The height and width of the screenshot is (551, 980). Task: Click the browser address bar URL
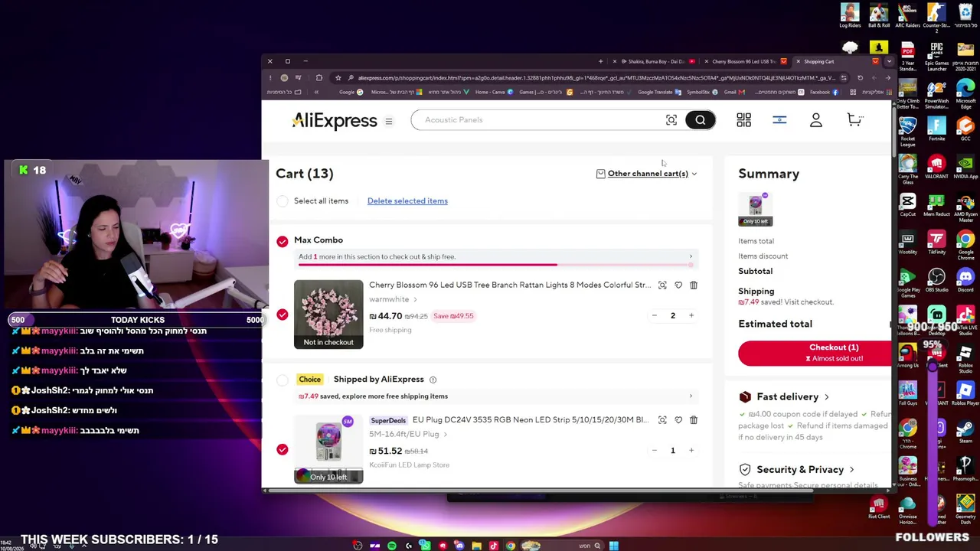pos(597,77)
